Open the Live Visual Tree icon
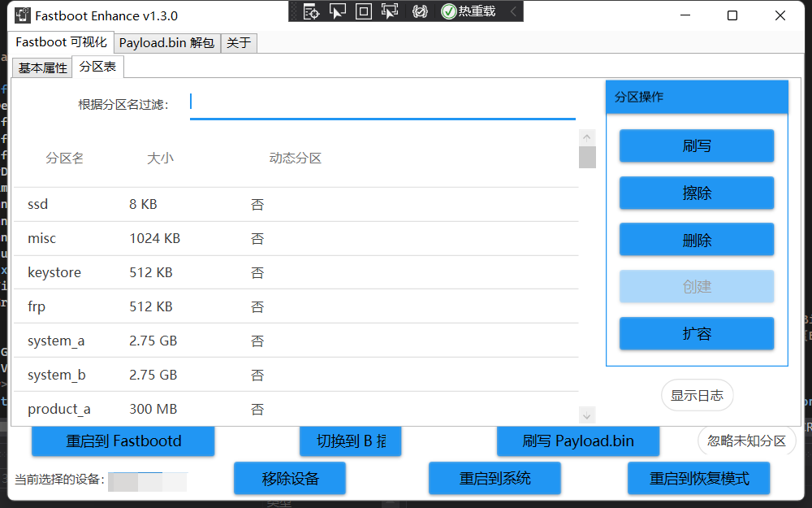The height and width of the screenshot is (508, 812). [x=311, y=11]
